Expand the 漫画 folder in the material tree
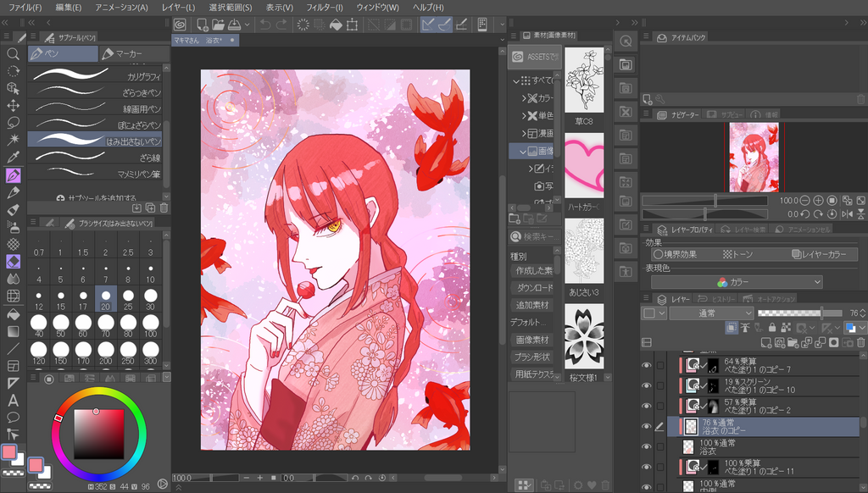 pyautogui.click(x=524, y=133)
